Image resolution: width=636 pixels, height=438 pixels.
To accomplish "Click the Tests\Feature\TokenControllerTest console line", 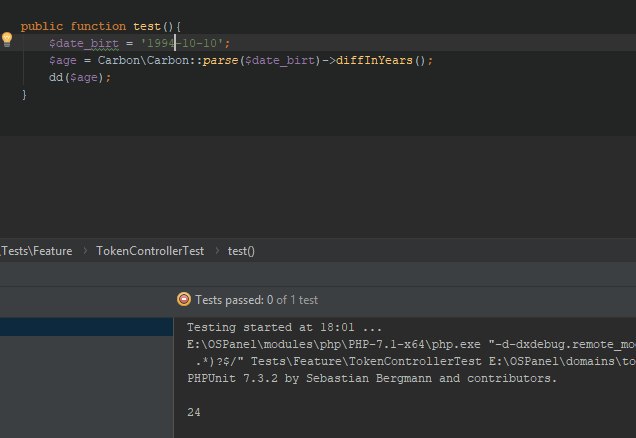I will pyautogui.click(x=415, y=361).
